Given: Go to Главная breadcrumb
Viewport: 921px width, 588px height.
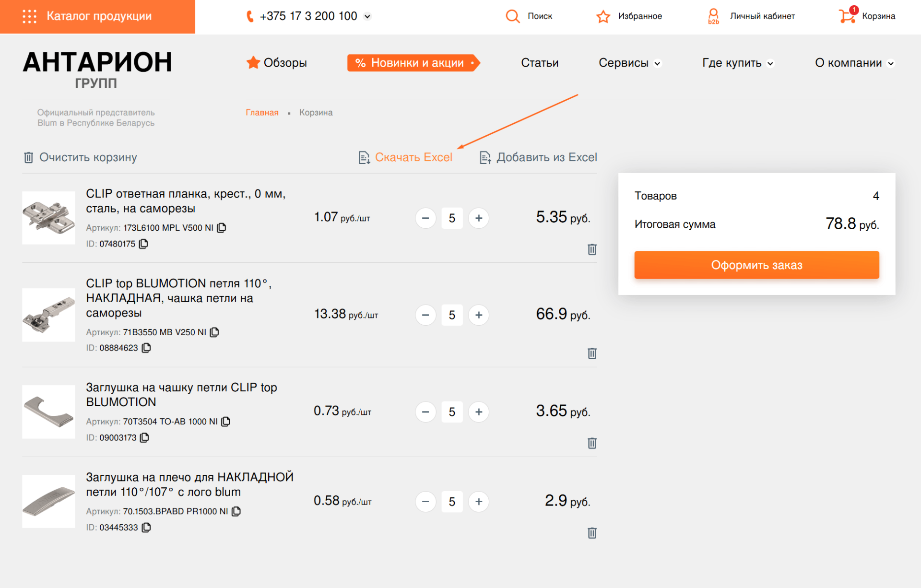Looking at the screenshot, I should (x=262, y=112).
